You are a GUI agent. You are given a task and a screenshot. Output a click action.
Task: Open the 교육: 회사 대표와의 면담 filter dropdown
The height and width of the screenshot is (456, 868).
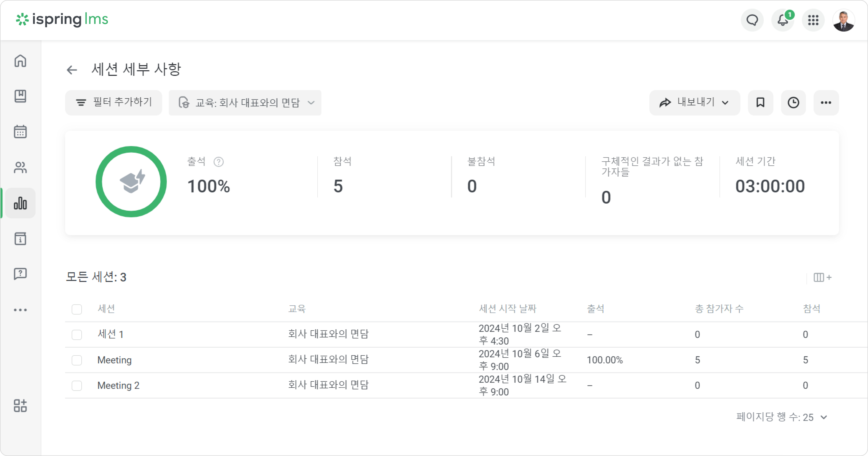point(245,103)
